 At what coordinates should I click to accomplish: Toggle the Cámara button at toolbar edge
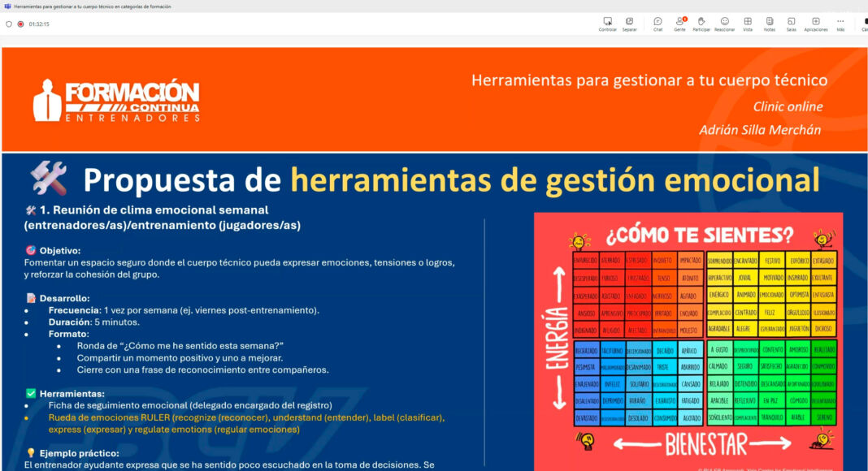(865, 24)
